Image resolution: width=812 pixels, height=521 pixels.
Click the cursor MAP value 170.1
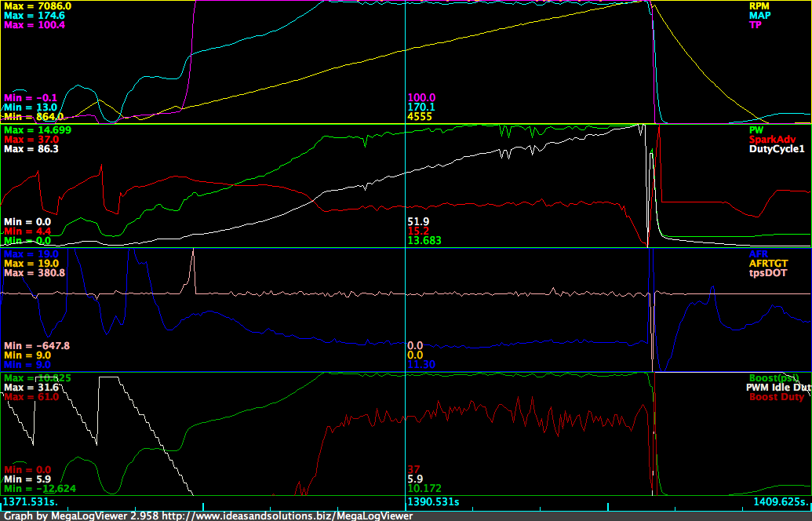(x=421, y=107)
